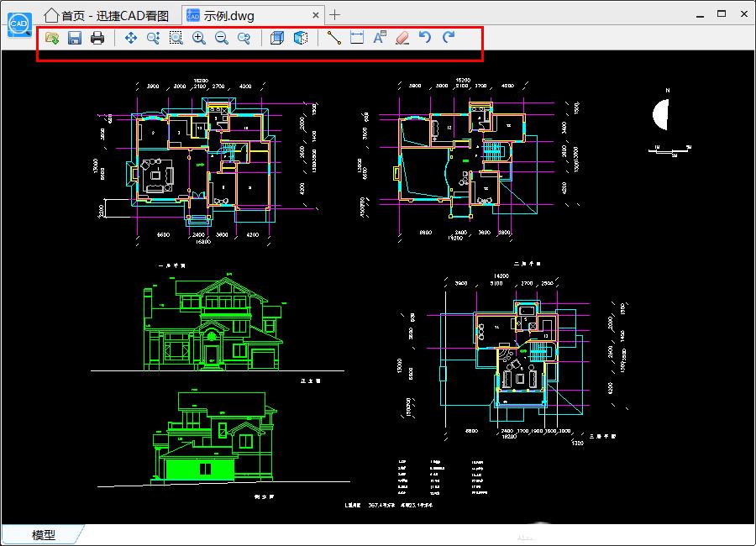Close the 示例.dwg tab
Screen dimensions: 756x546
pos(315,15)
